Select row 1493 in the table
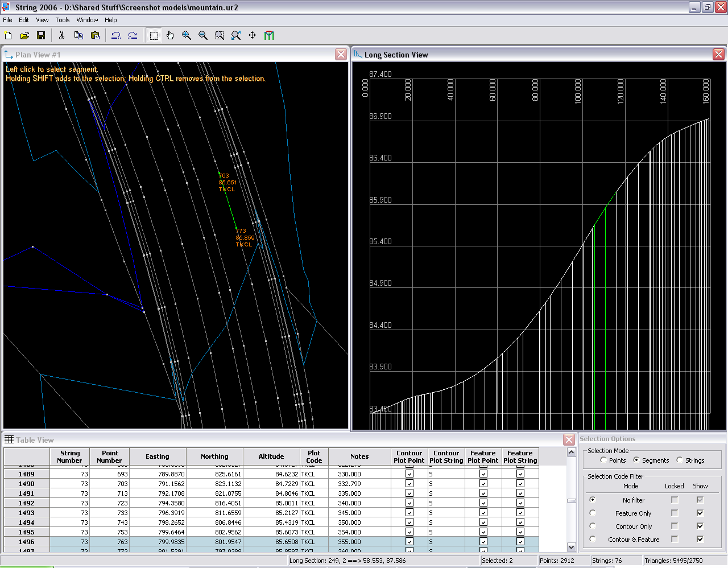Image resolution: width=728 pixels, height=568 pixels. coord(27,513)
